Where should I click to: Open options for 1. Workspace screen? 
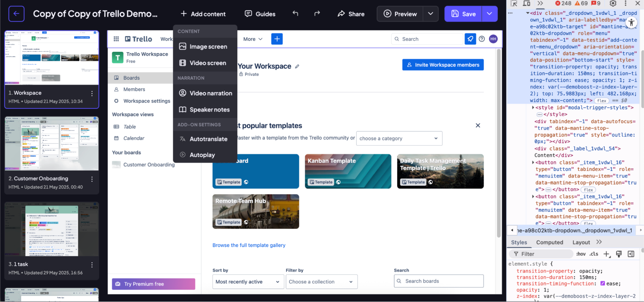(x=92, y=93)
